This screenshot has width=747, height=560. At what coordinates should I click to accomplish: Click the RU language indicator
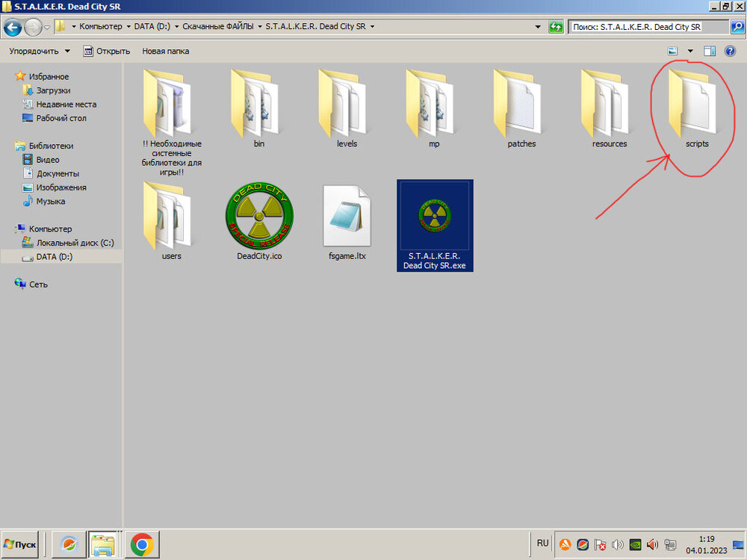tap(542, 544)
